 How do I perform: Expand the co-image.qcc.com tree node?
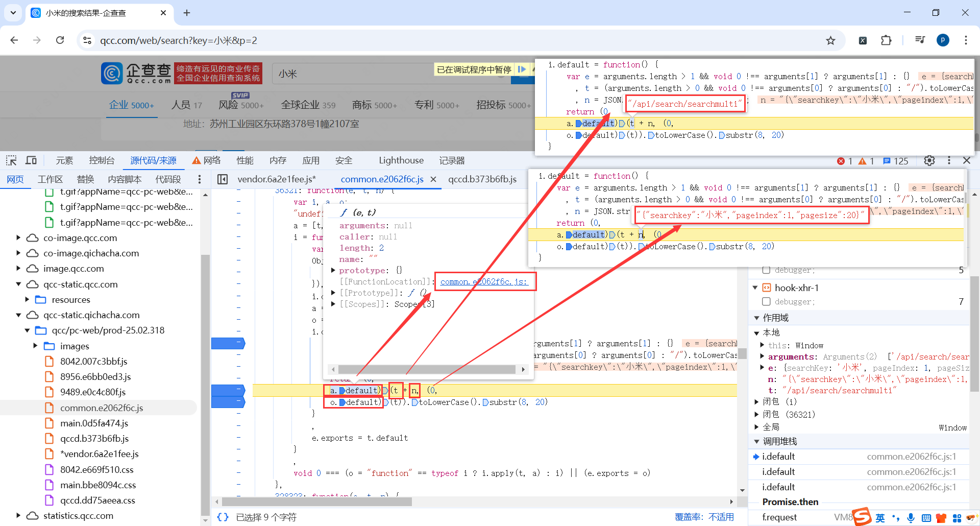18,237
